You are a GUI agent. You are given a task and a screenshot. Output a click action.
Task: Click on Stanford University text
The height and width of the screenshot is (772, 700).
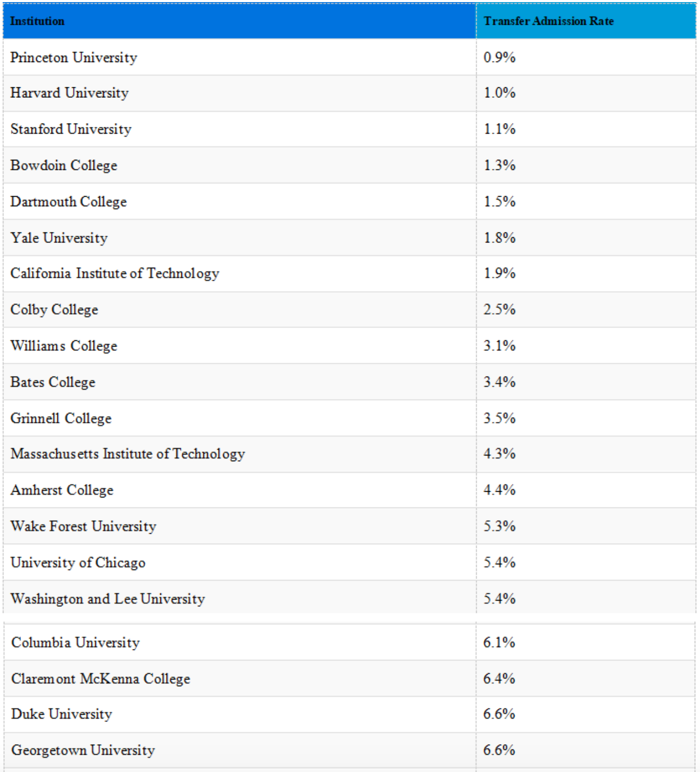(71, 129)
